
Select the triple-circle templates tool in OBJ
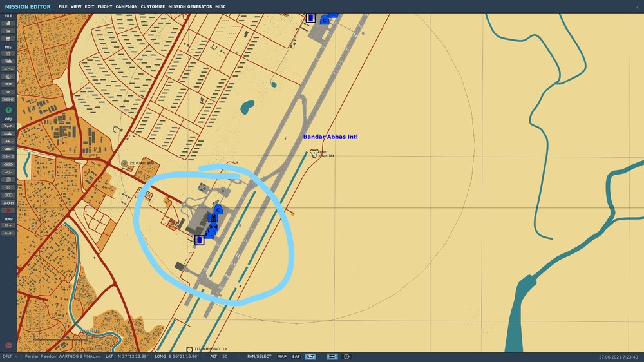(x=8, y=195)
